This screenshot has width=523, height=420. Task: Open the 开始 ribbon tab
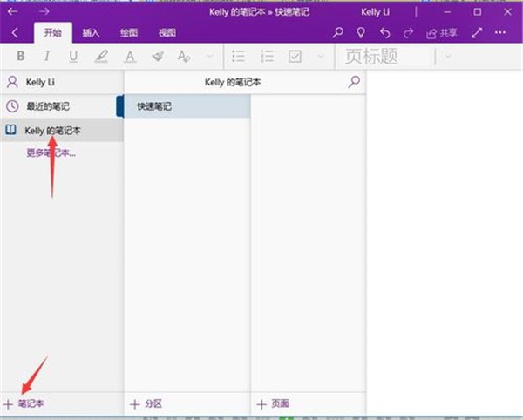[x=53, y=32]
